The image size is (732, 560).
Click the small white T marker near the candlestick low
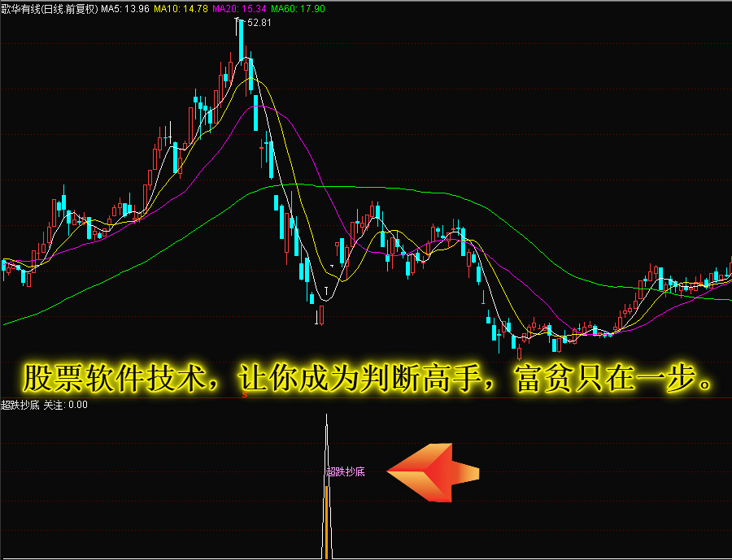pyautogui.click(x=327, y=289)
